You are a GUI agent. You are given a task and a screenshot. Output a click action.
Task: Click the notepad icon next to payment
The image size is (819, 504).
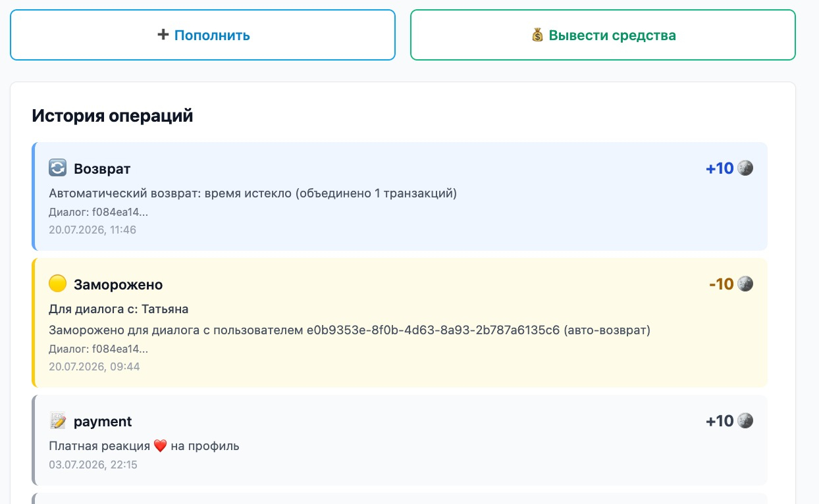58,421
